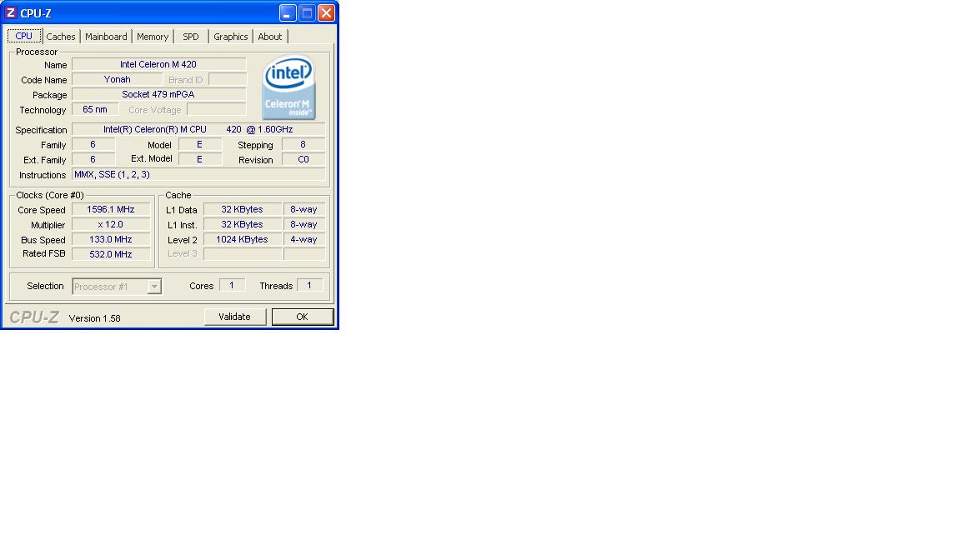
Task: Click the CPU-Z title bar app icon
Action: click(11, 12)
